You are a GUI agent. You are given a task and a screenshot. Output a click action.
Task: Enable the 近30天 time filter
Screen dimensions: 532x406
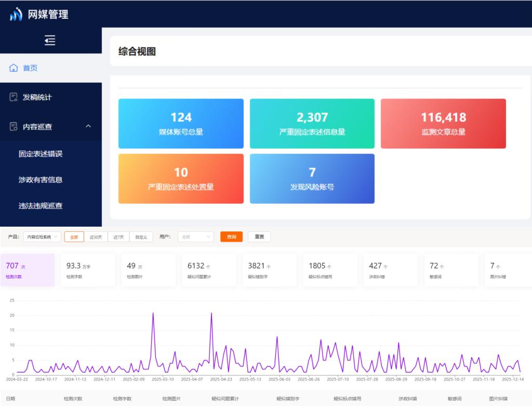(95, 237)
